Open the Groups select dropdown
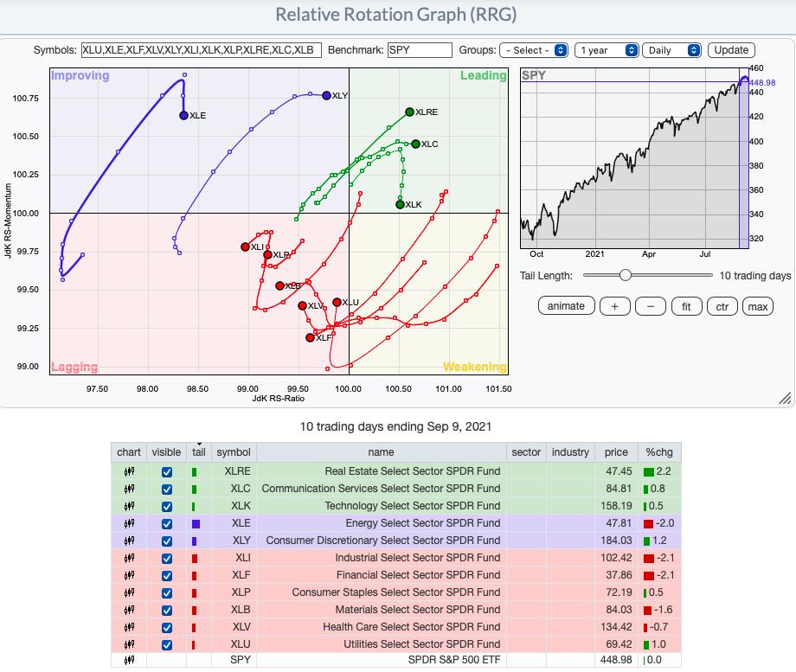 point(534,50)
